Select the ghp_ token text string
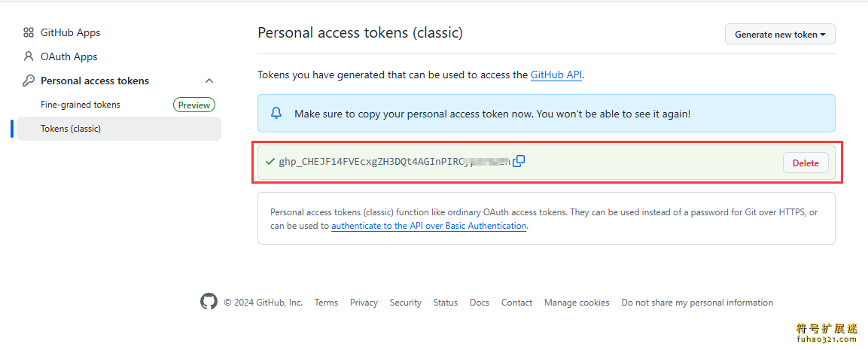Image resolution: width=868 pixels, height=350 pixels. pos(394,163)
